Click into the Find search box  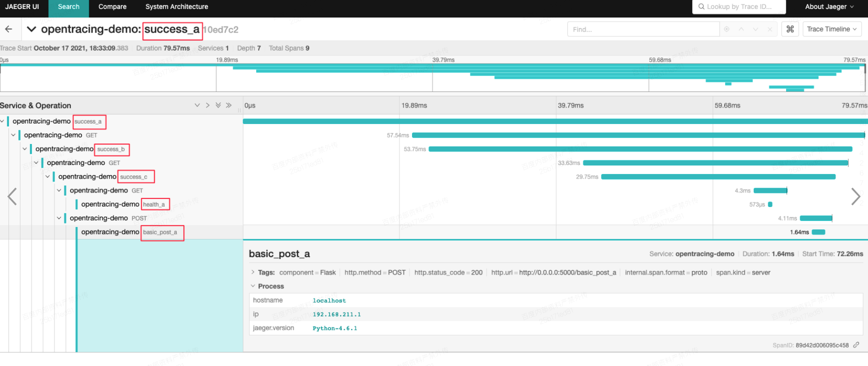coord(643,29)
